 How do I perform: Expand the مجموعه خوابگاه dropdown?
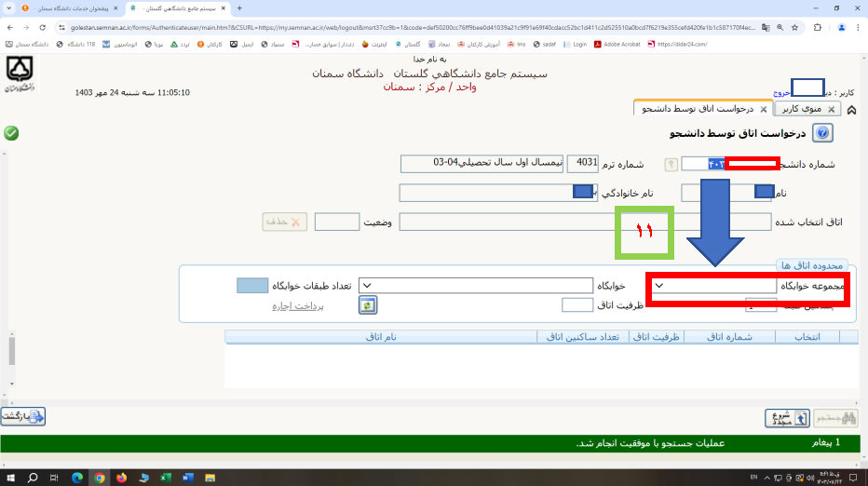660,286
